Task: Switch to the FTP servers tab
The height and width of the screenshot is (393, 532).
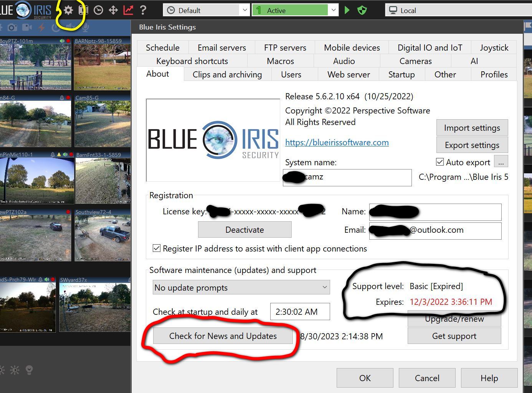Action: coord(285,48)
